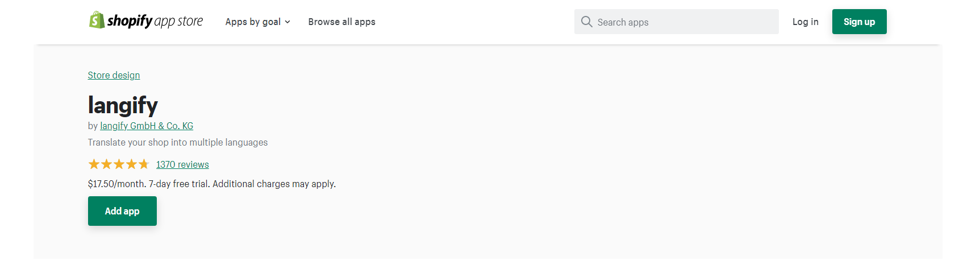
Task: Click the fifth rating star
Action: (x=144, y=164)
